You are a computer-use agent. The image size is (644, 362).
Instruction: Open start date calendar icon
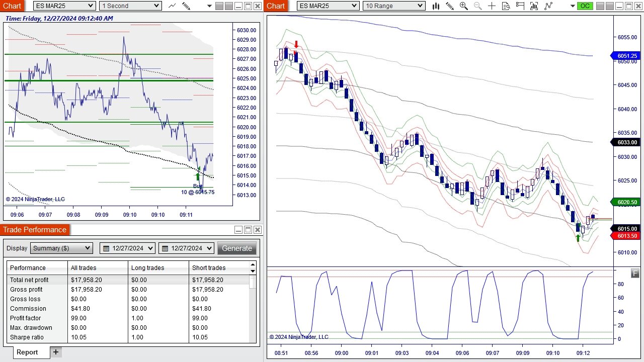click(106, 248)
